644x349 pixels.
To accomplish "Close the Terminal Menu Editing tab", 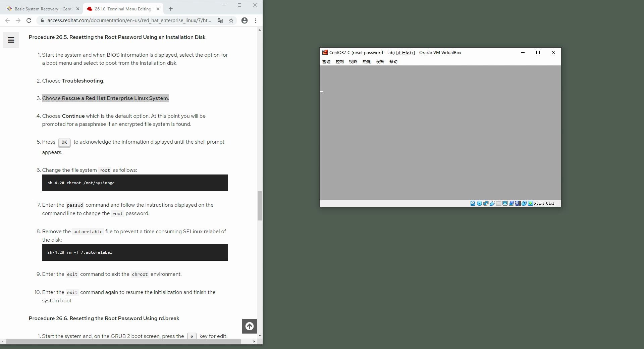I will click(158, 9).
